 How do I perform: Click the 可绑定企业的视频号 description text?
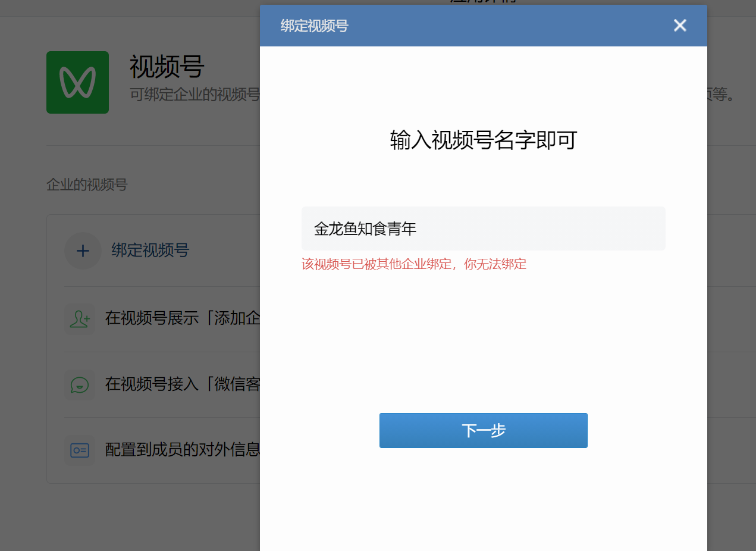click(195, 95)
